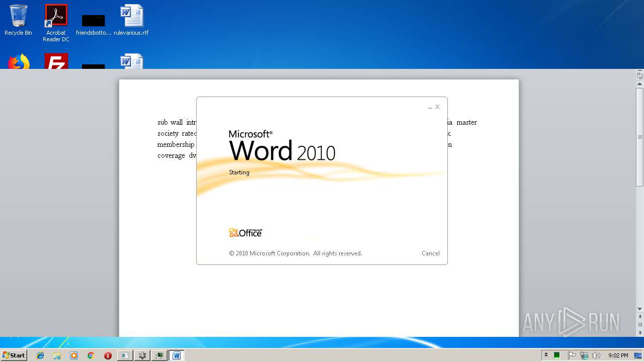Click the word "master" in the document
The image size is (644, 362).
tap(467, 122)
